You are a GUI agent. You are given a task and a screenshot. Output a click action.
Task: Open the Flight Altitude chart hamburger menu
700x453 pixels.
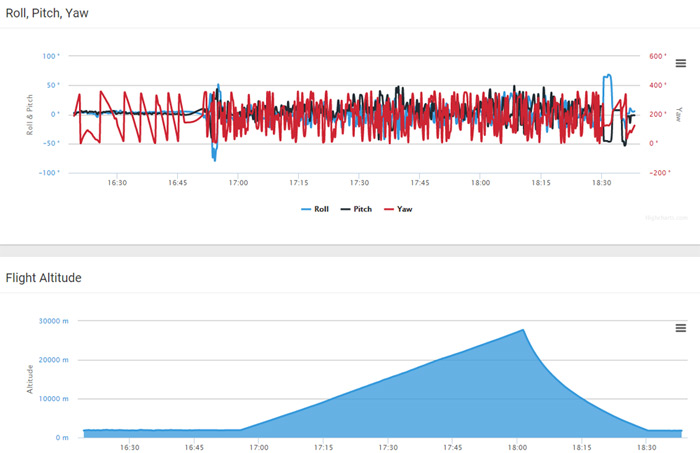point(680,328)
